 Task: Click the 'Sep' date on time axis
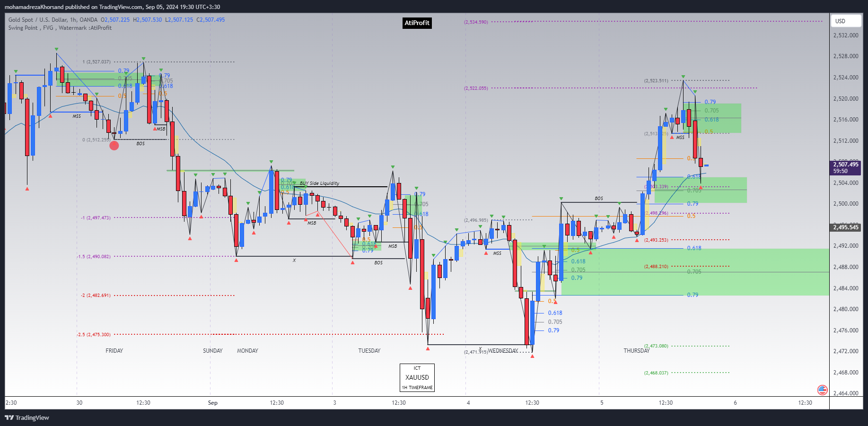[213, 403]
